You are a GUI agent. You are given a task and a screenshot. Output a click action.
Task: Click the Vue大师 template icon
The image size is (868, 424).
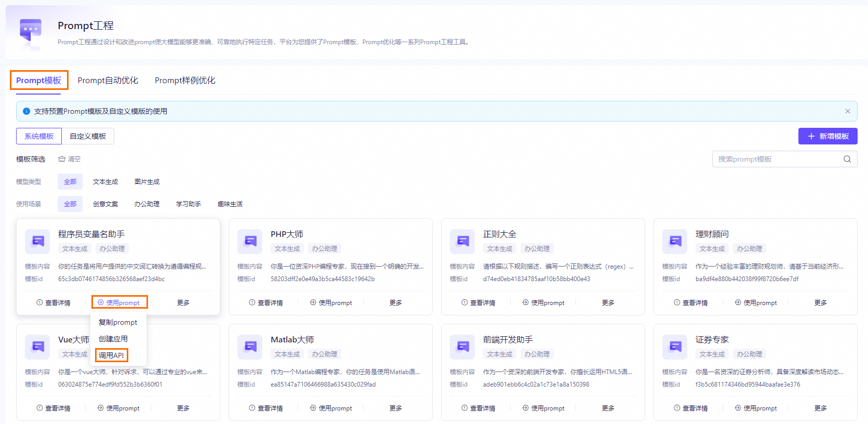37,347
